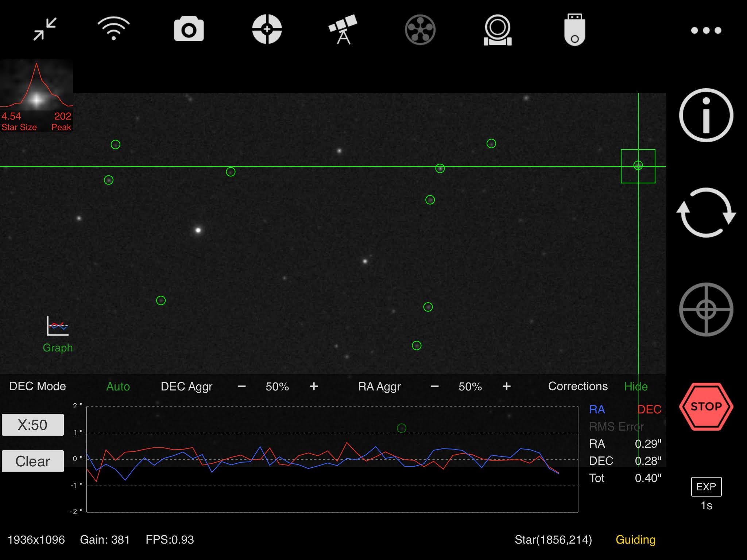This screenshot has width=747, height=560.
Task: Hide the Corrections display
Action: click(x=636, y=386)
